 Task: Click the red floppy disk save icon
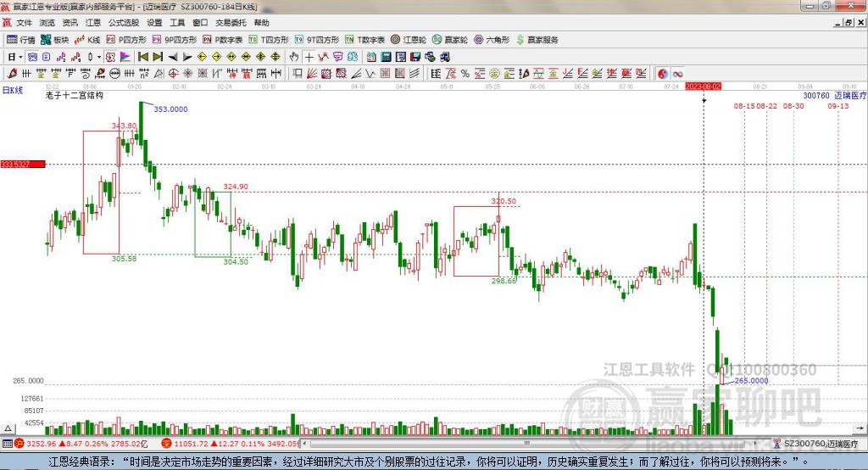[415, 57]
